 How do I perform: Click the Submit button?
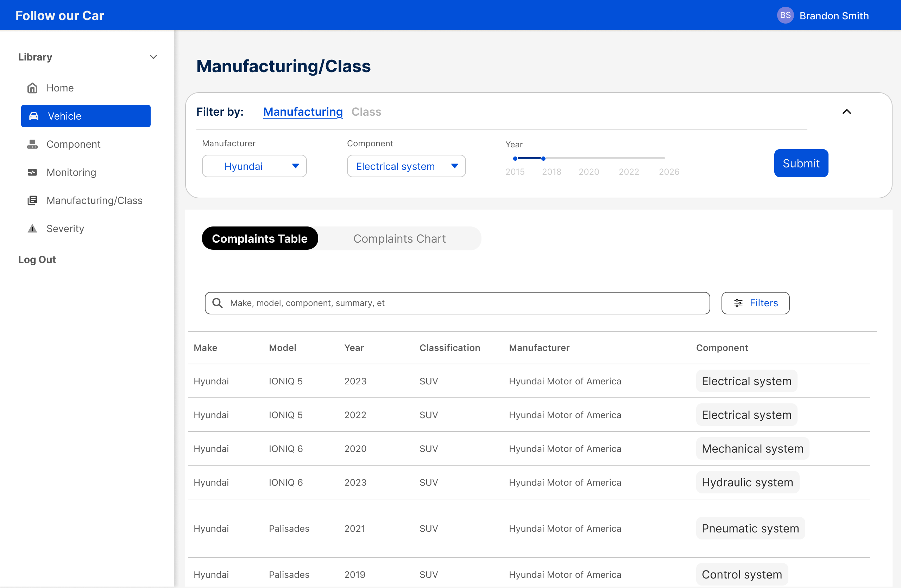pos(801,163)
